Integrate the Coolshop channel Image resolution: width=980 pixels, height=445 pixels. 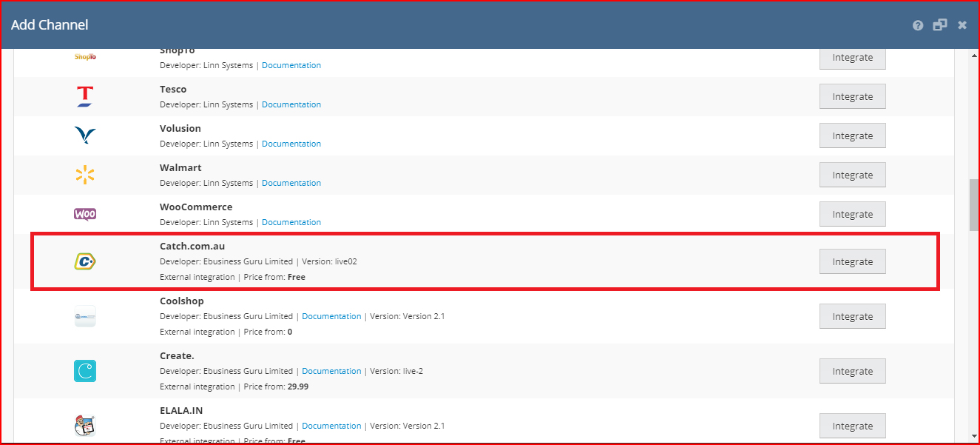click(x=853, y=316)
